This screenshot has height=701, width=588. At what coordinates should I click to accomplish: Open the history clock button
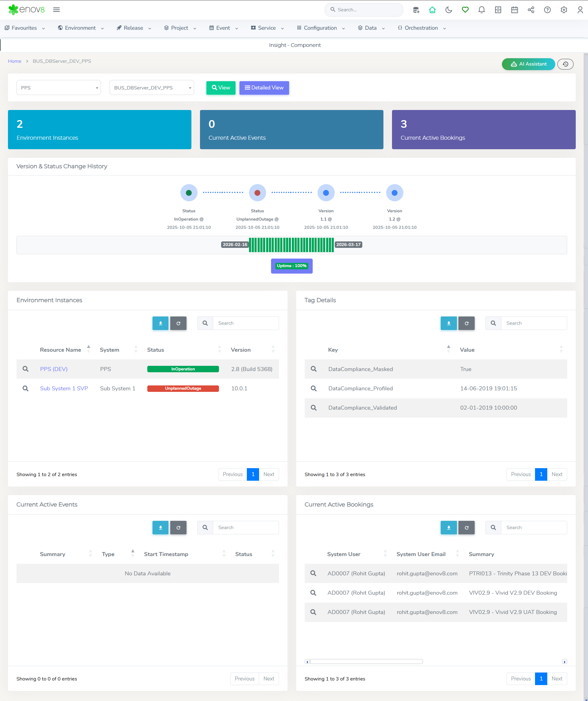565,64
